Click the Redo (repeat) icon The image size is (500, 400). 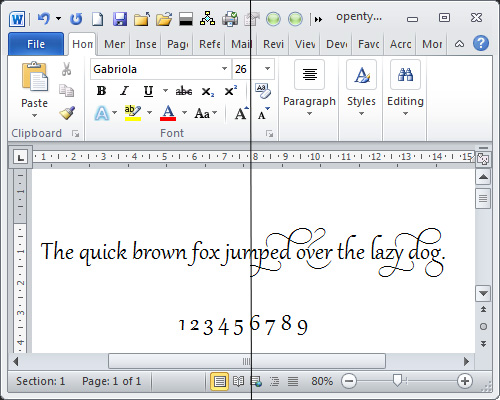76,19
